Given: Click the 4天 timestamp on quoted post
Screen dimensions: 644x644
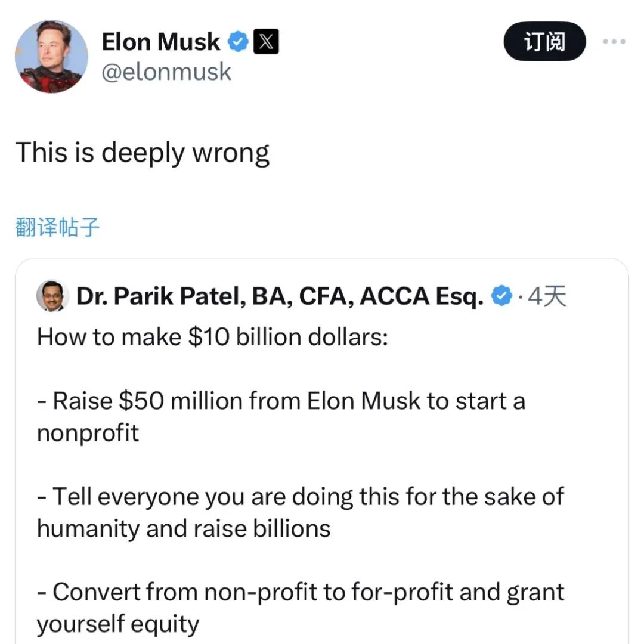Looking at the screenshot, I should [546, 296].
